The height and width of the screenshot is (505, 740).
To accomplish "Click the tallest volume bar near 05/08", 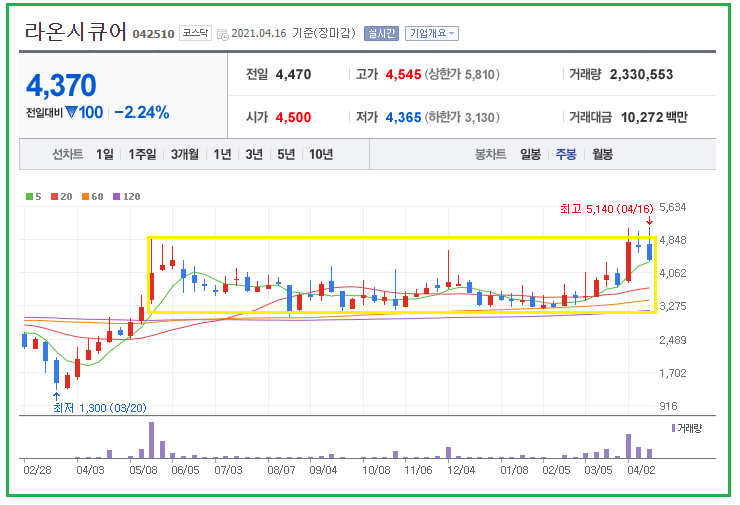I will coord(151,440).
